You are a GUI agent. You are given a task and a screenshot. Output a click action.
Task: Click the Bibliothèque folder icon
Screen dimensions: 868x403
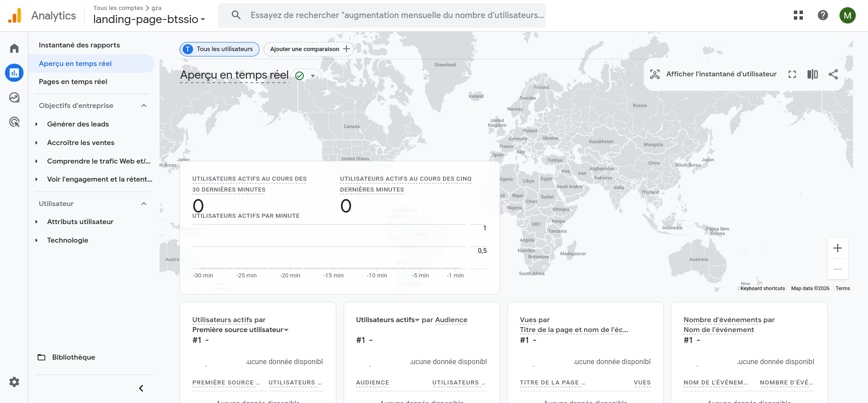click(42, 357)
